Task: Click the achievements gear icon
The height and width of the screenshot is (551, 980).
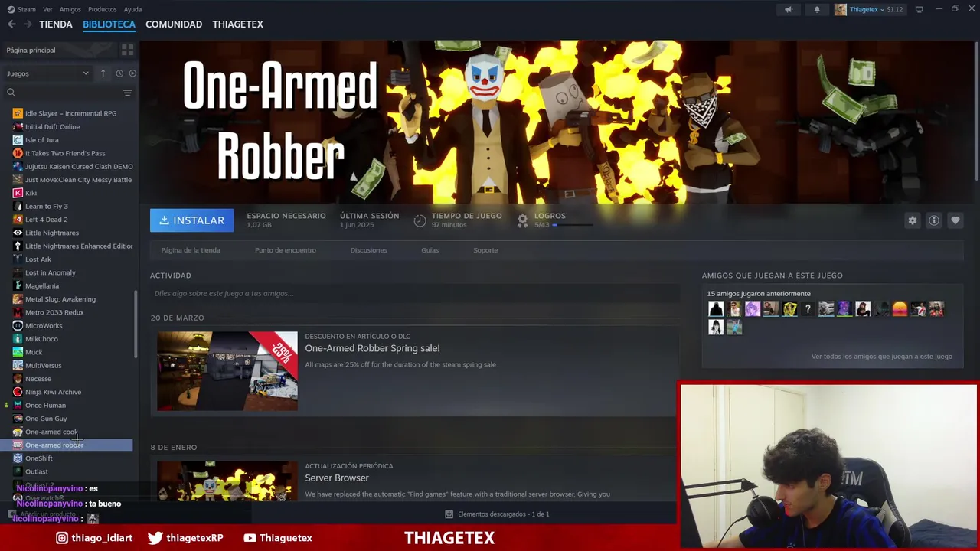Action: coord(523,220)
